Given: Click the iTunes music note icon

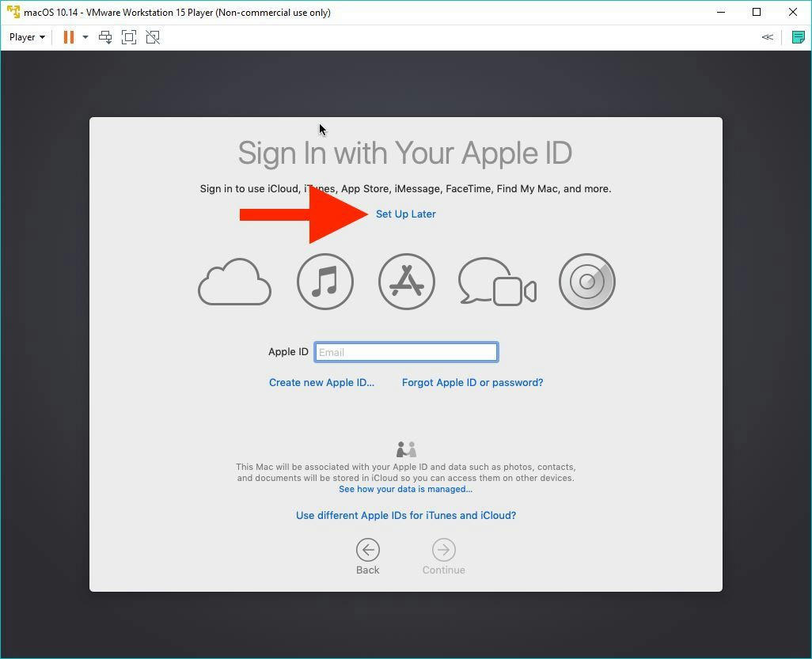Looking at the screenshot, I should (x=325, y=282).
